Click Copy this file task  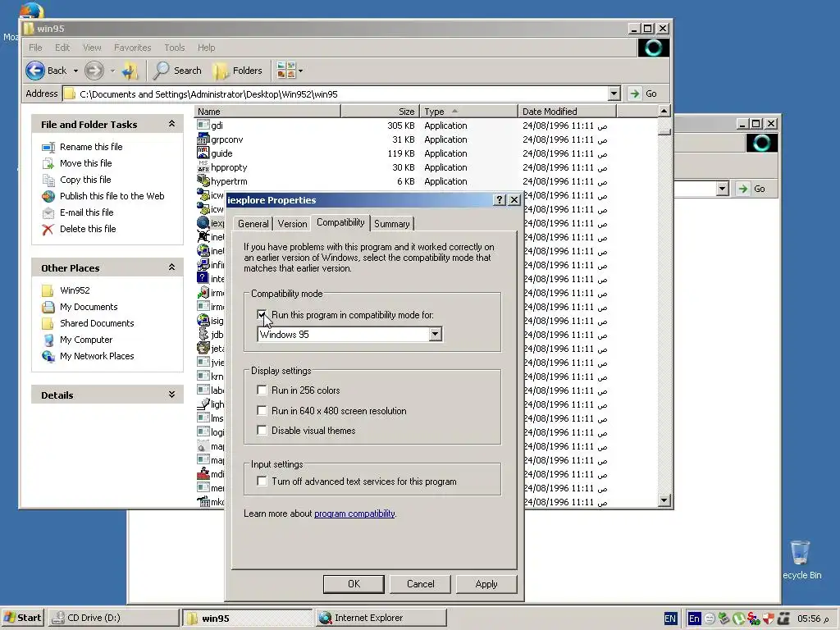point(85,180)
